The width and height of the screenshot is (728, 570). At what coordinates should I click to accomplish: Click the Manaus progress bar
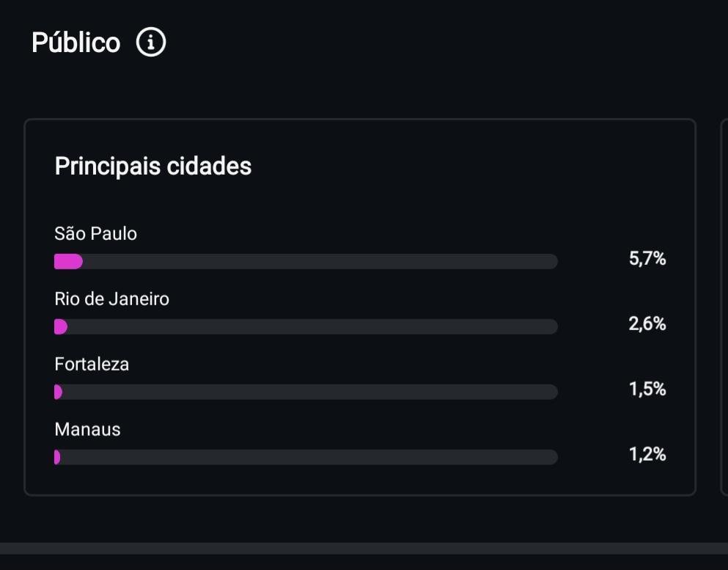tap(306, 458)
